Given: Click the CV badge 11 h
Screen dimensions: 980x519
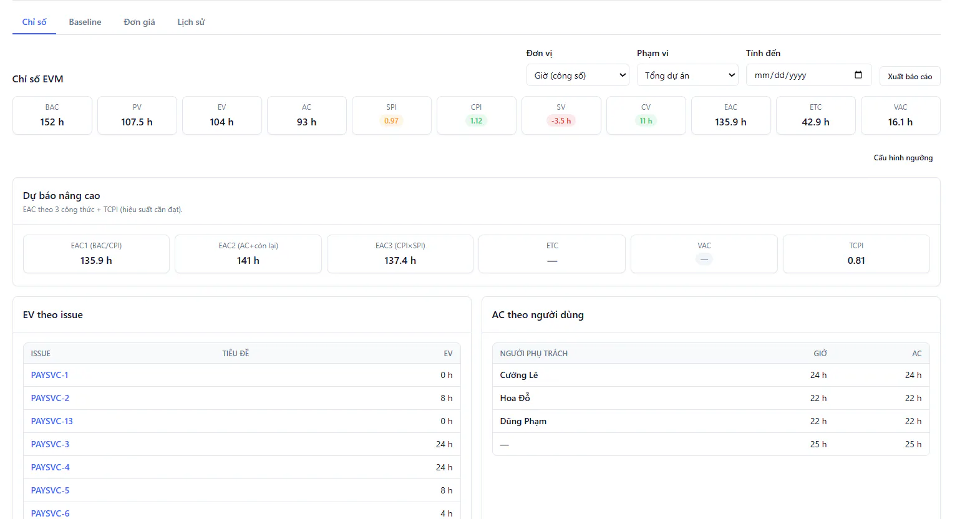Looking at the screenshot, I should [x=646, y=121].
